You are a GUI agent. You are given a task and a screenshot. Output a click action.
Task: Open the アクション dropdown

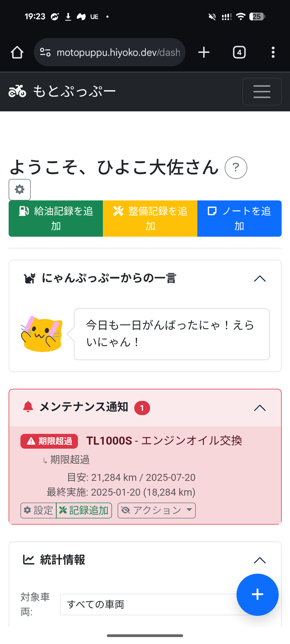click(x=157, y=510)
